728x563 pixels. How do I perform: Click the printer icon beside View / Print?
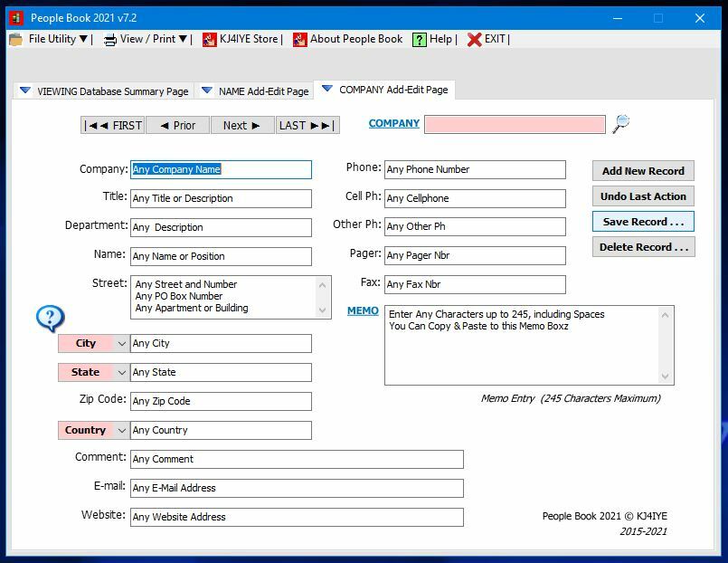point(110,40)
